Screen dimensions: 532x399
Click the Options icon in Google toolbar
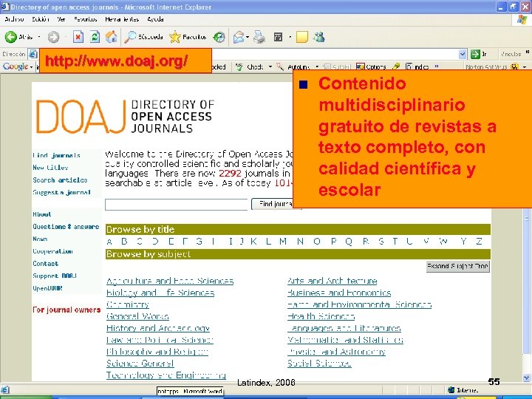tap(360, 66)
